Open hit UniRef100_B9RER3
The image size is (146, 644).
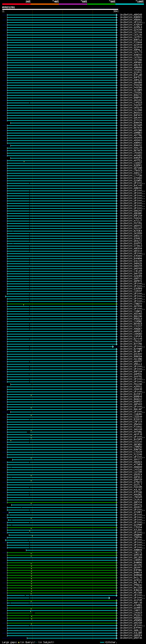point(131,17)
